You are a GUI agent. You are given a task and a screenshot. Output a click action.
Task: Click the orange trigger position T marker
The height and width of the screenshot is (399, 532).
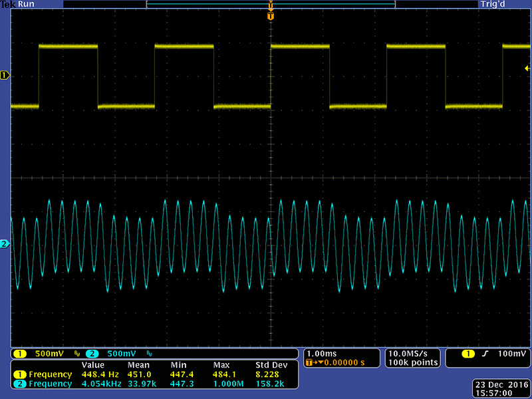270,15
